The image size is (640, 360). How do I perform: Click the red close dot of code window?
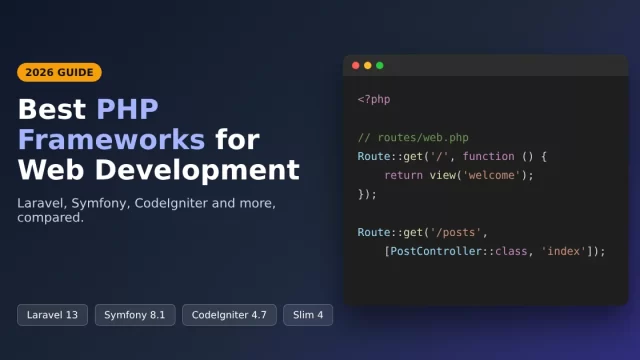click(x=356, y=65)
